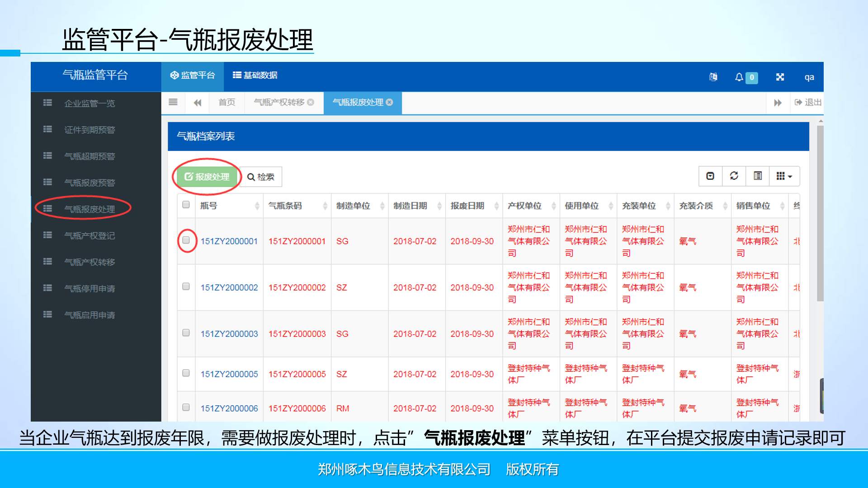Jump tabs left with the double-arrow icon
Screen dimensions: 868x488
click(x=198, y=103)
